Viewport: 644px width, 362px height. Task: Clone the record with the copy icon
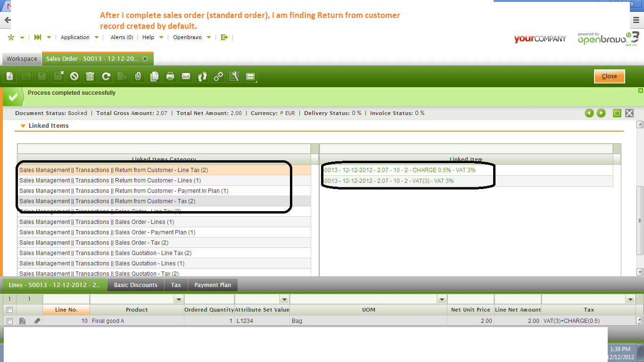154,76
